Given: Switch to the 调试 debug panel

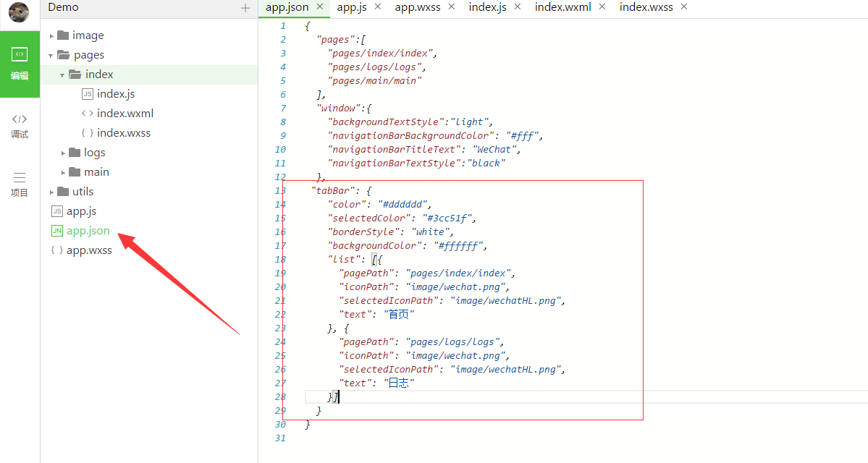Looking at the screenshot, I should coord(20,126).
